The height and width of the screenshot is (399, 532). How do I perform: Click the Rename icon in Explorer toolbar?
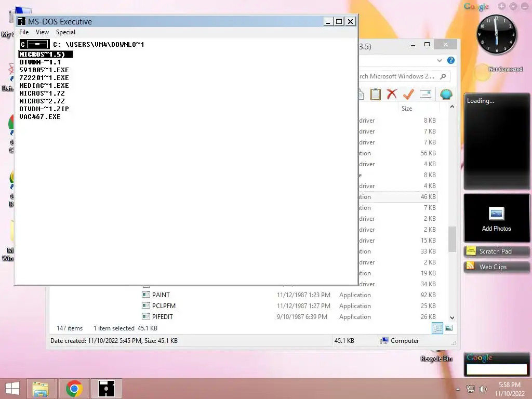click(425, 94)
